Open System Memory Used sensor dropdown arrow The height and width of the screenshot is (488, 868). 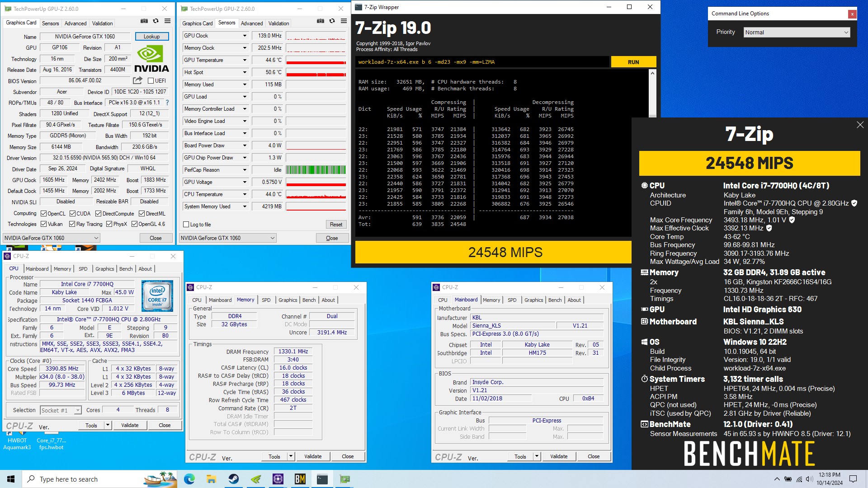pos(245,206)
